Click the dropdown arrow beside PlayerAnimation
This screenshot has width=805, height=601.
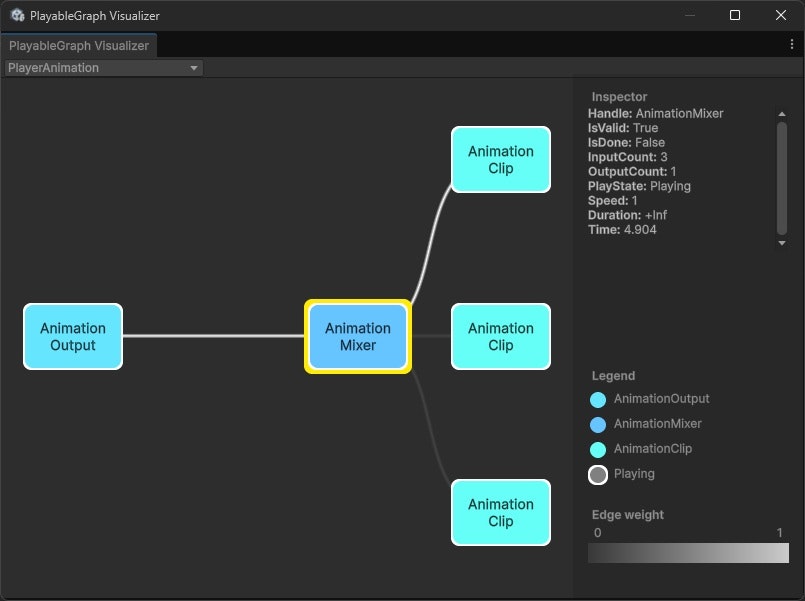click(194, 67)
